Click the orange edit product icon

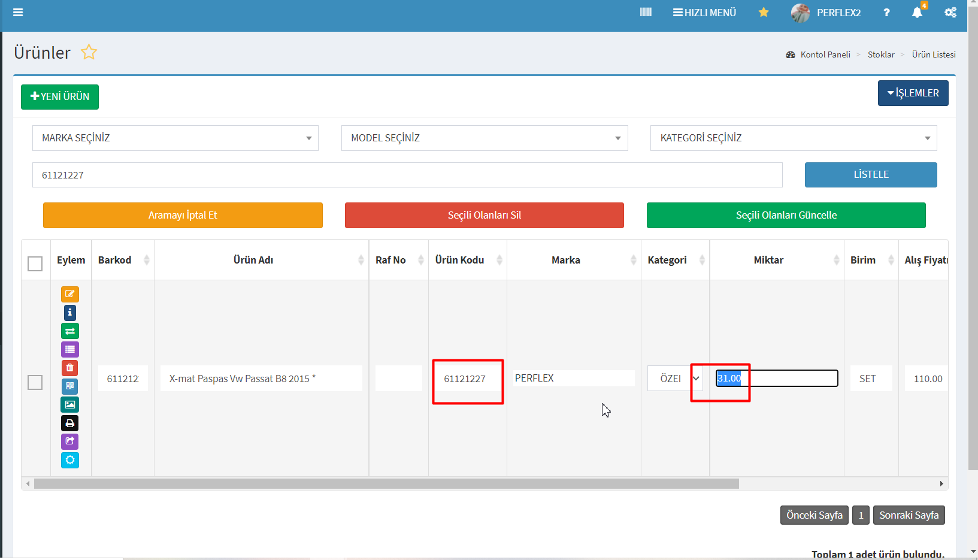(69, 294)
